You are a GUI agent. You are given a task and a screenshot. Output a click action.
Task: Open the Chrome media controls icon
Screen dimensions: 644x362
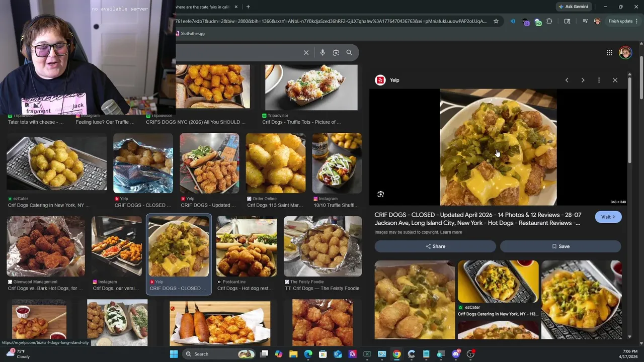pyautogui.click(x=585, y=21)
